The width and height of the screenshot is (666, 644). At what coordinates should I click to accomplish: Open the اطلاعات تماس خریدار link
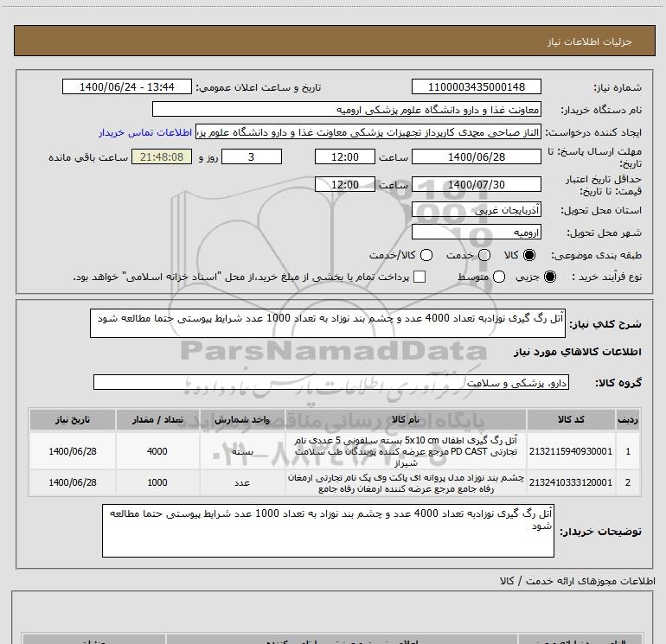coord(146,133)
